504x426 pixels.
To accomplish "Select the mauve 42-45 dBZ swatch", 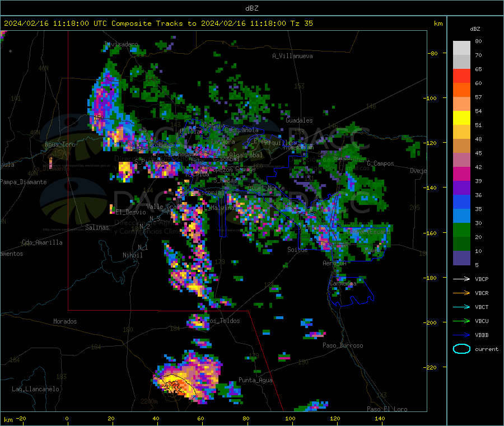I will [x=461, y=160].
